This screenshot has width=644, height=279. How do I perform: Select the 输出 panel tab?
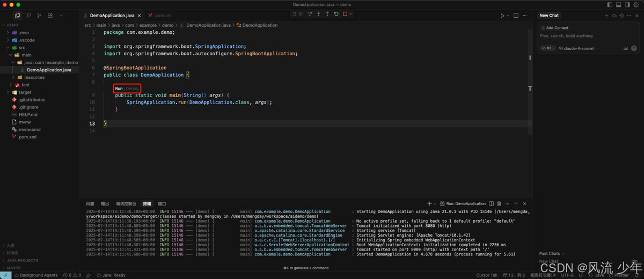click(105, 204)
